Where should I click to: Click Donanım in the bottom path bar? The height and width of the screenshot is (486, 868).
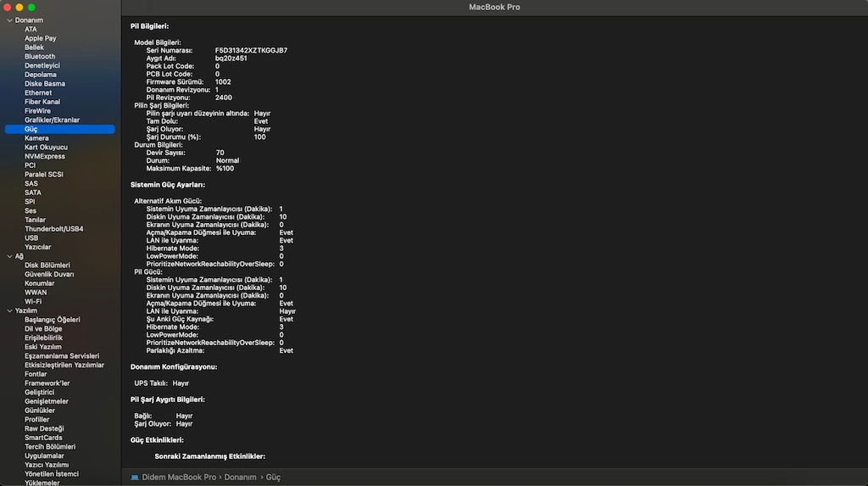click(240, 478)
